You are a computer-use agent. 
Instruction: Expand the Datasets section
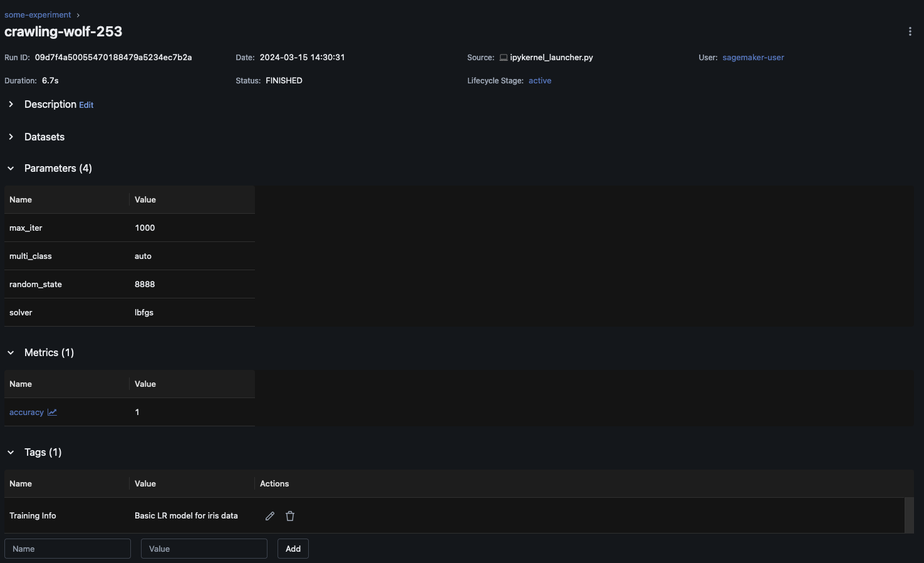11,137
